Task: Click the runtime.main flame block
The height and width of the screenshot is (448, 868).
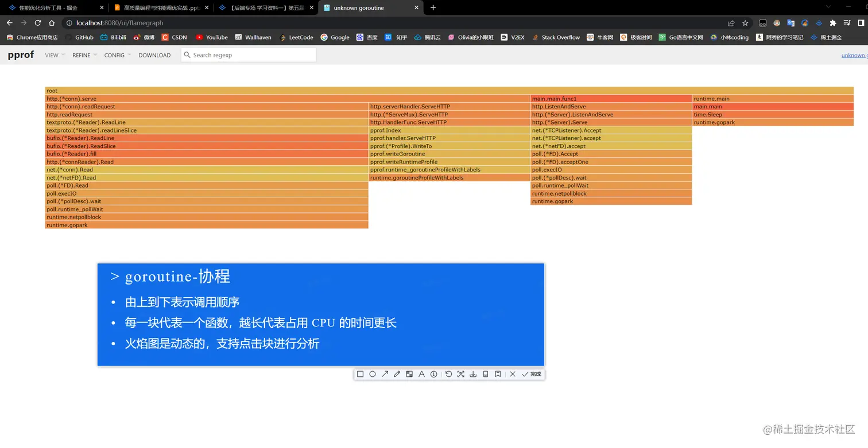Action: pos(773,99)
